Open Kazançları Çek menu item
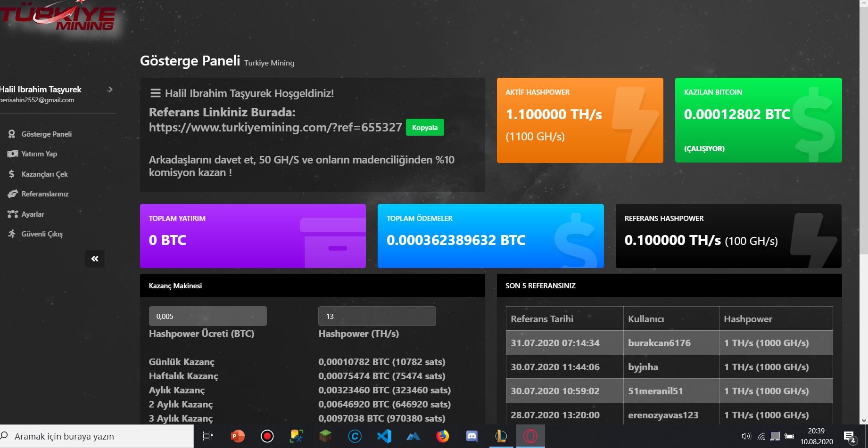The width and height of the screenshot is (868, 448). (44, 174)
